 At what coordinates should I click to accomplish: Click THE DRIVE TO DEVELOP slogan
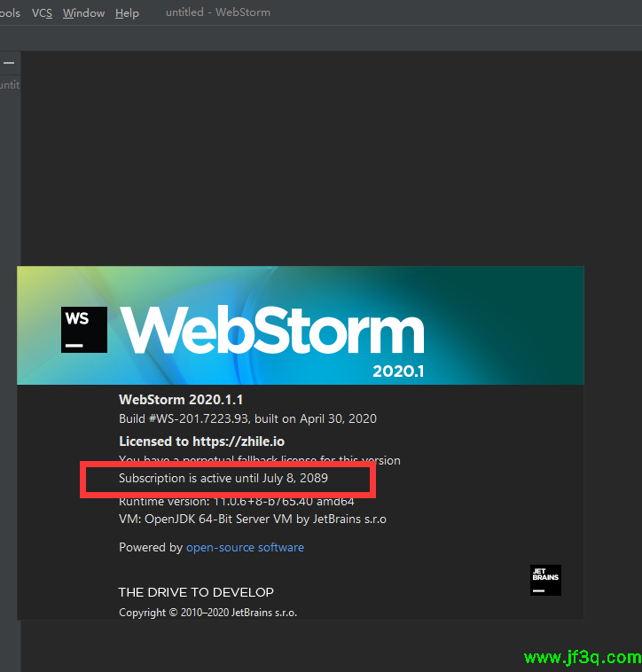pyautogui.click(x=196, y=592)
